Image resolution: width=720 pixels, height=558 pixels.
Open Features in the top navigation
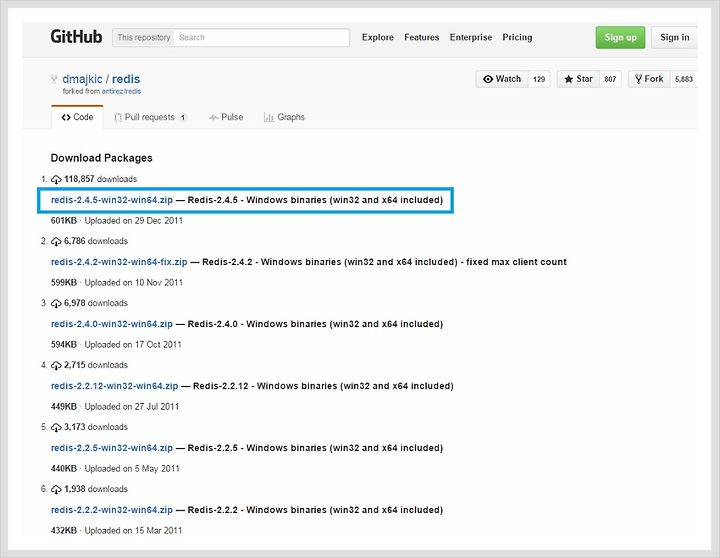click(422, 37)
